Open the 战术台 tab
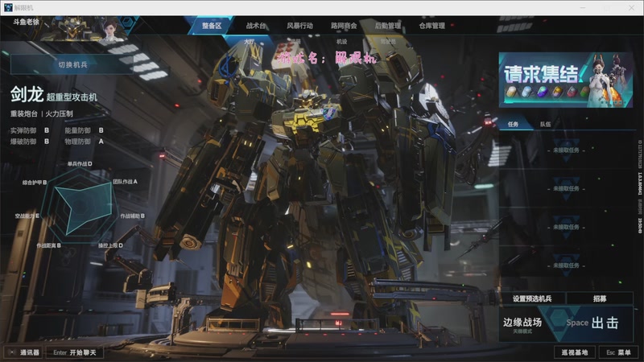 (255, 26)
